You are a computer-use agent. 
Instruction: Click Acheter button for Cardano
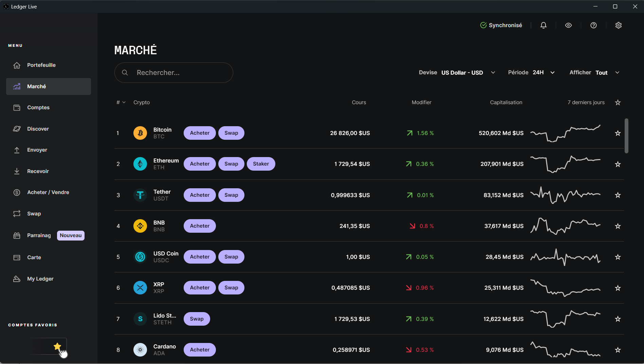click(x=200, y=350)
